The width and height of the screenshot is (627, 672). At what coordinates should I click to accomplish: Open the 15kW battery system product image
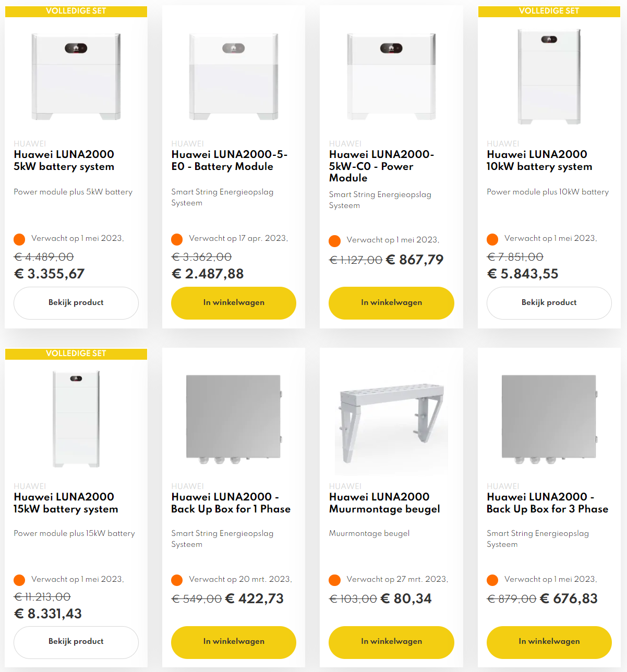76,419
